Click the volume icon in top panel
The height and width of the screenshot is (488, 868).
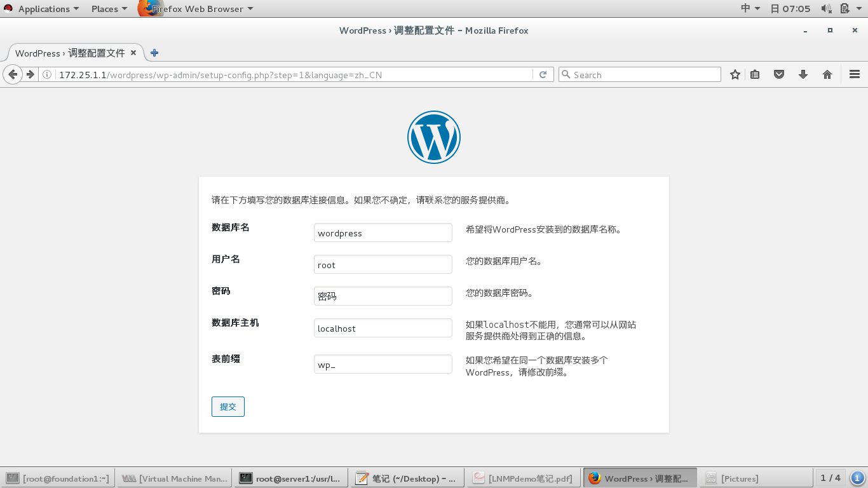tap(827, 8)
